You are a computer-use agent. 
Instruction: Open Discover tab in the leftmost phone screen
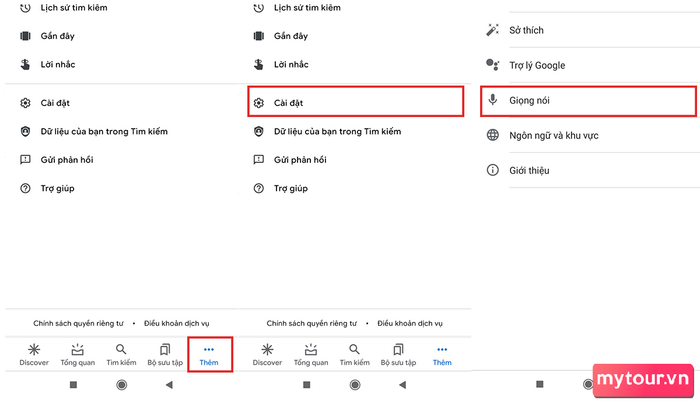pyautogui.click(x=34, y=355)
